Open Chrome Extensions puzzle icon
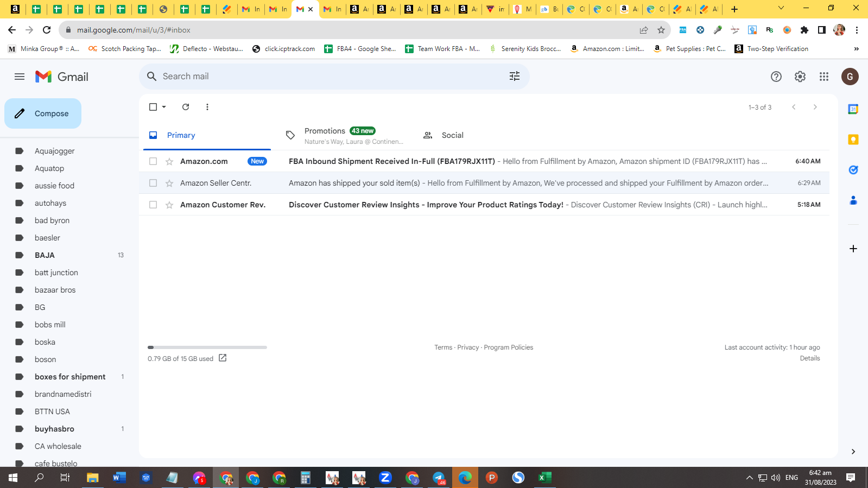 click(804, 30)
